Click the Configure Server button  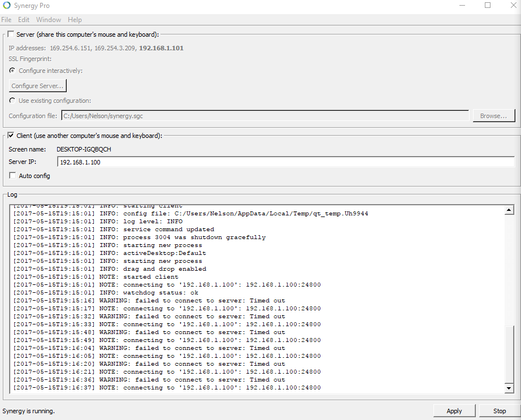[x=37, y=86]
